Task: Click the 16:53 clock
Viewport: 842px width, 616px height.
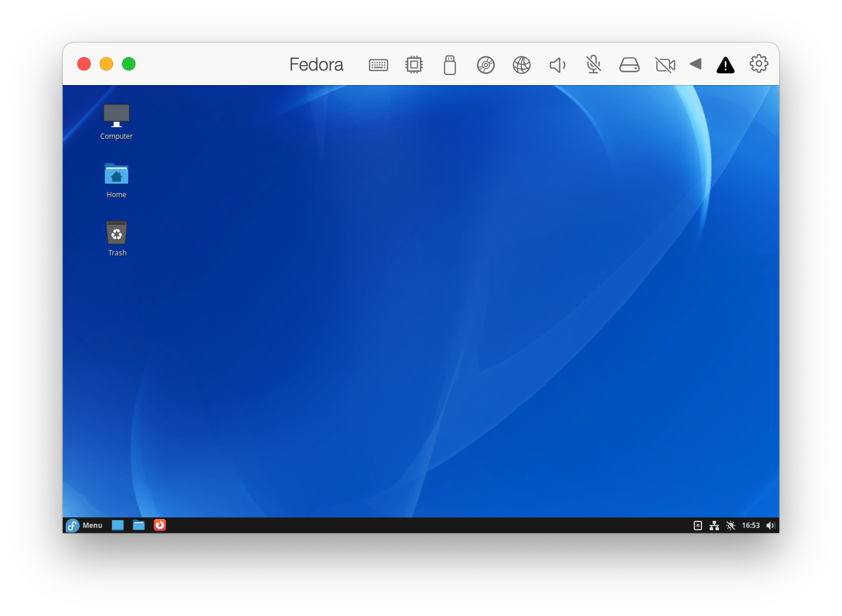Action: [751, 525]
